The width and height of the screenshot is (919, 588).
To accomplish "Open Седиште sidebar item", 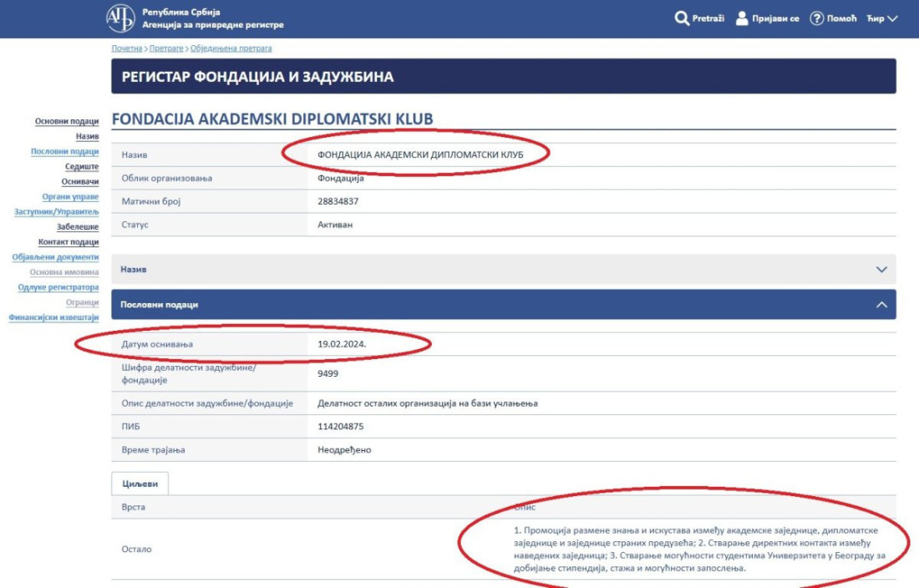I will [82, 167].
